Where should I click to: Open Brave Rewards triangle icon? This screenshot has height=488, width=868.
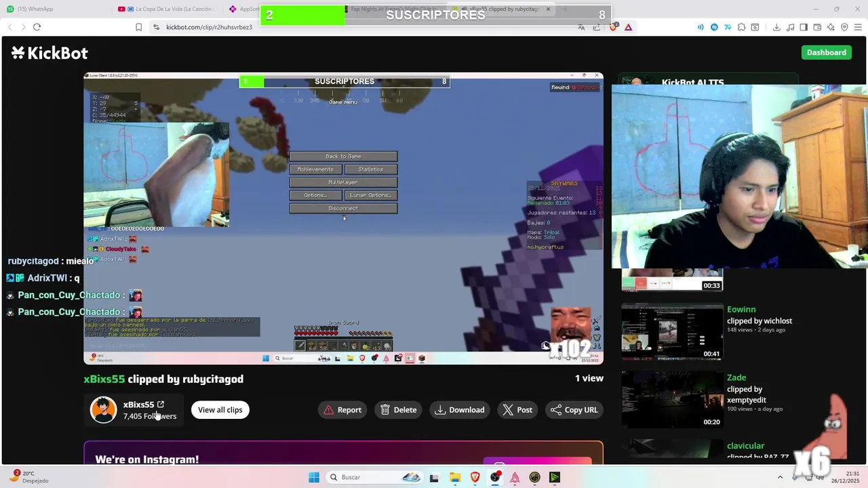point(629,27)
